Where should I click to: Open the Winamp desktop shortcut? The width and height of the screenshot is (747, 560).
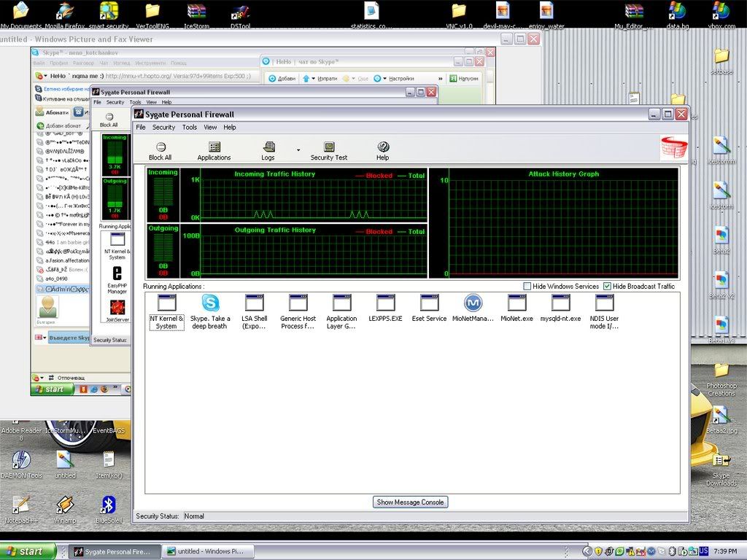tap(65, 509)
